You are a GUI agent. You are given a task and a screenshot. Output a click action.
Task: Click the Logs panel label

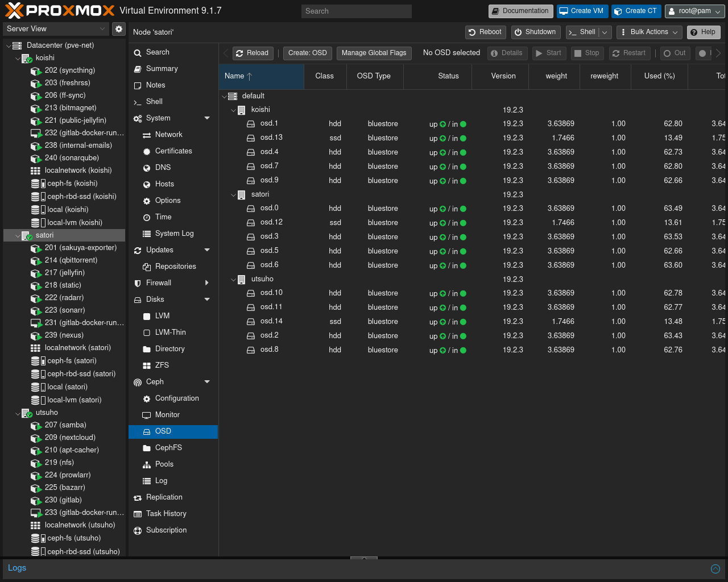point(17,568)
